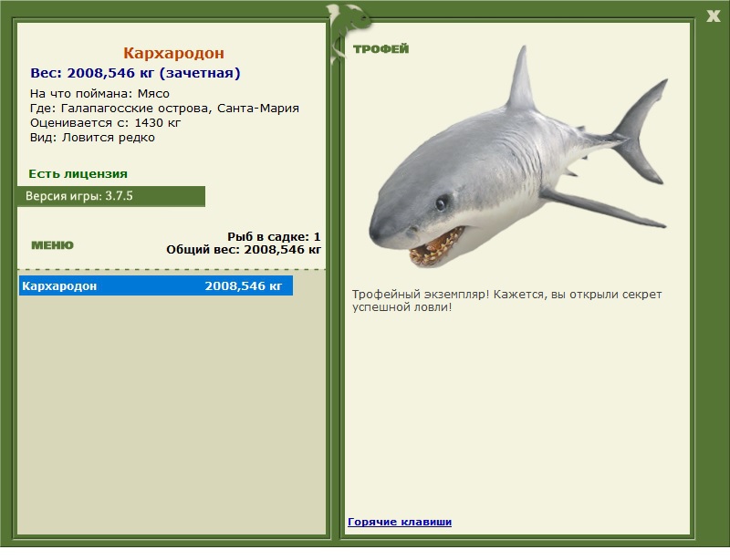Viewport: 730px width, 560px height.
Task: Click the ТРОФЕЙ label
Action: [x=381, y=49]
